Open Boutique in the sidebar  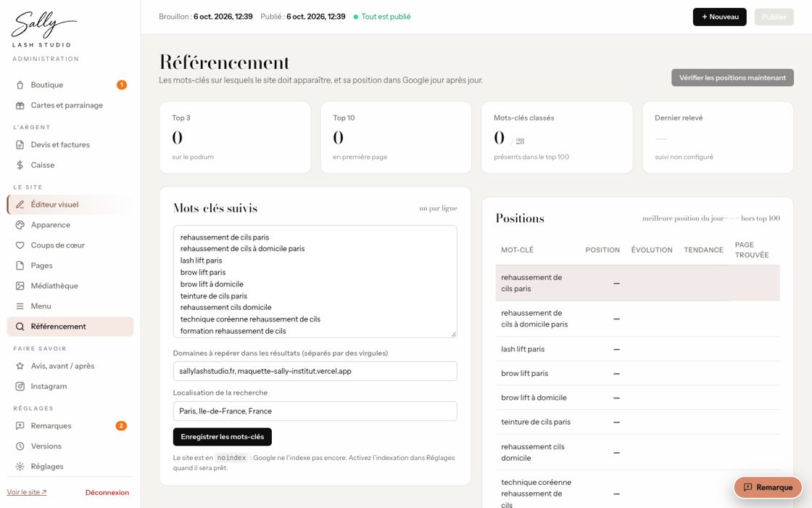(70, 85)
